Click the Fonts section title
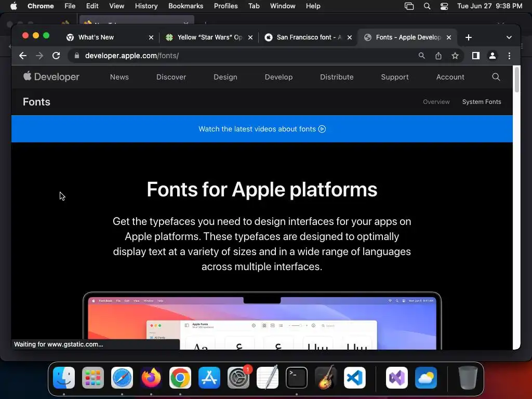Screen dimensions: 532x399 (x=36, y=102)
